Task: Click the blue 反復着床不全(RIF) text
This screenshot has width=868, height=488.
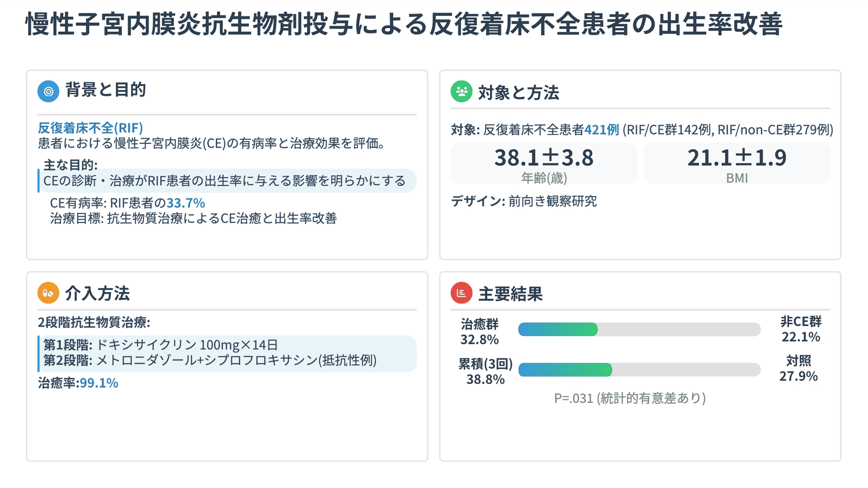Action: point(90,128)
